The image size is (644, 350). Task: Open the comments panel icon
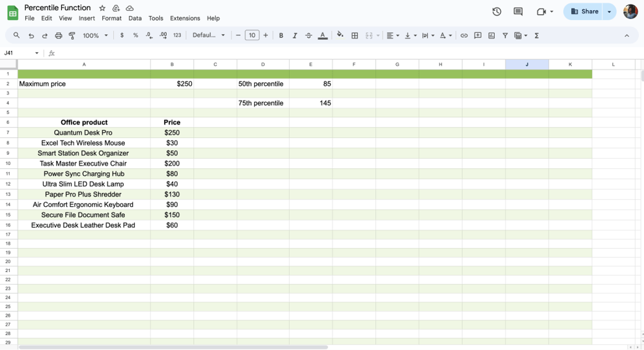518,12
